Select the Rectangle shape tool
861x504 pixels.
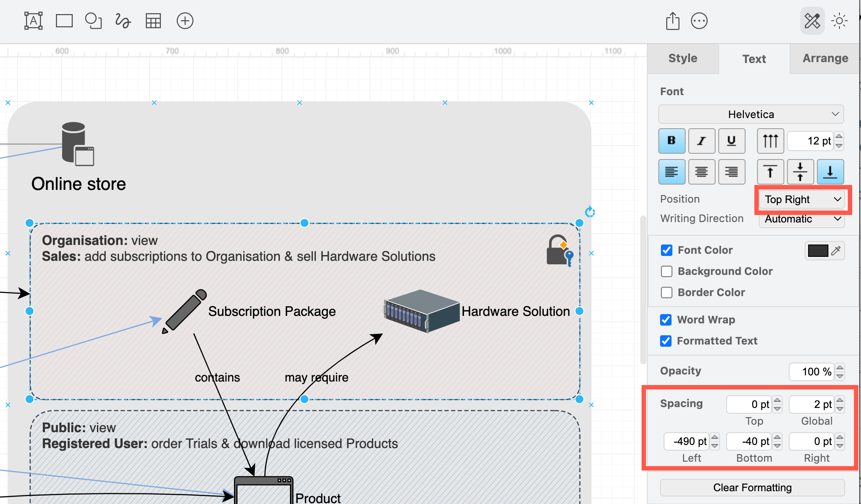point(64,21)
